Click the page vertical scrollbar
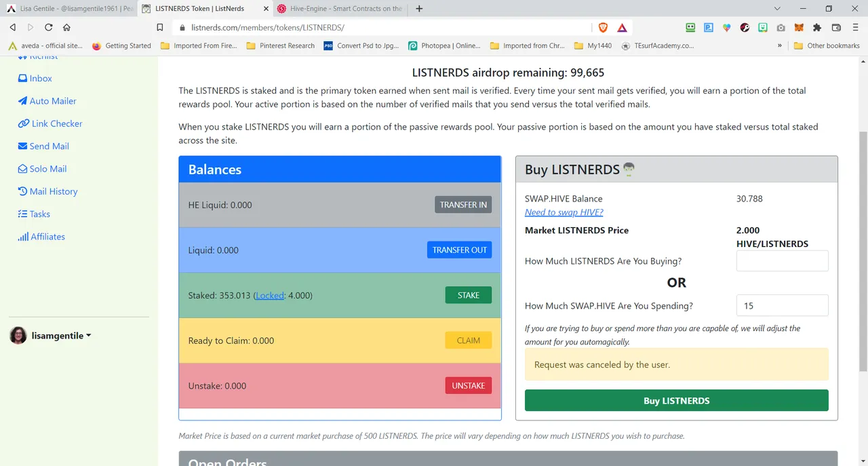The width and height of the screenshot is (868, 466). click(x=863, y=251)
